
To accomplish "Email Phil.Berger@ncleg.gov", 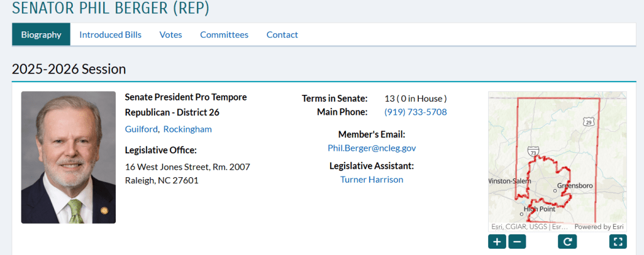I will pos(372,148).
